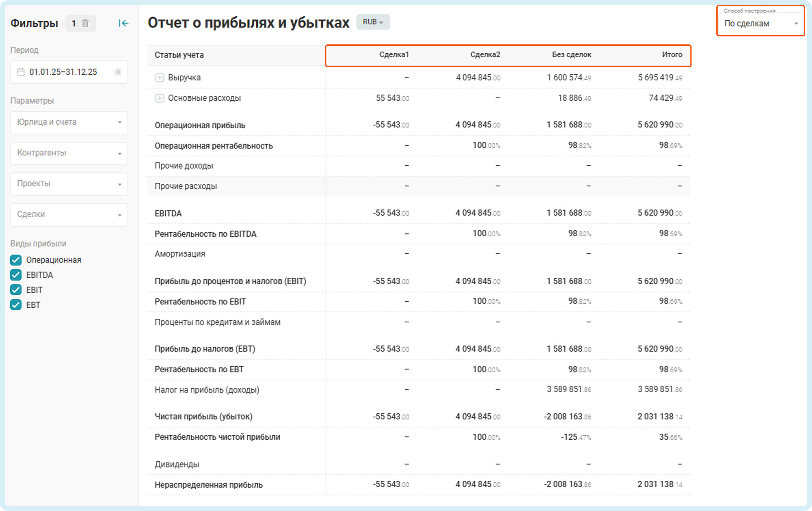Screen dimensions: 812x511
Task: Clear the period date range with X
Action: pos(118,72)
